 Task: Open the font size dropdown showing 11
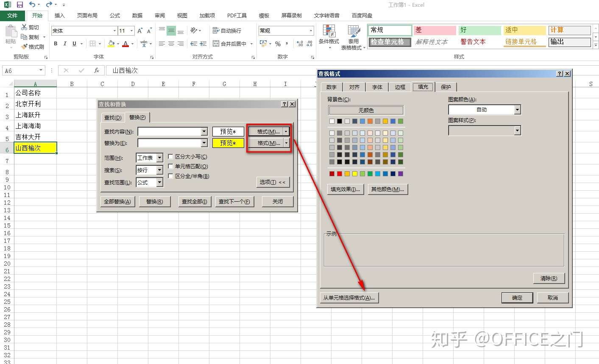[x=132, y=31]
